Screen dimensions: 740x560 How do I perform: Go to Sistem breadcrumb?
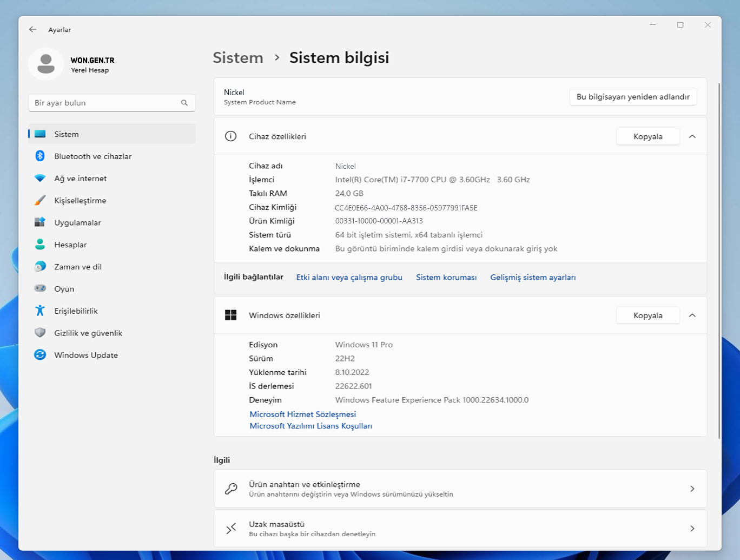(x=238, y=58)
